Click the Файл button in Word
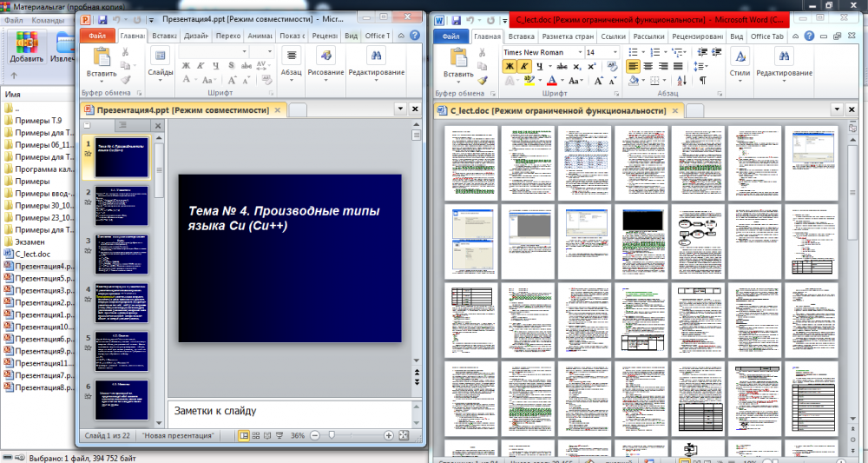Screen dimensions: 868x463 click(x=450, y=36)
